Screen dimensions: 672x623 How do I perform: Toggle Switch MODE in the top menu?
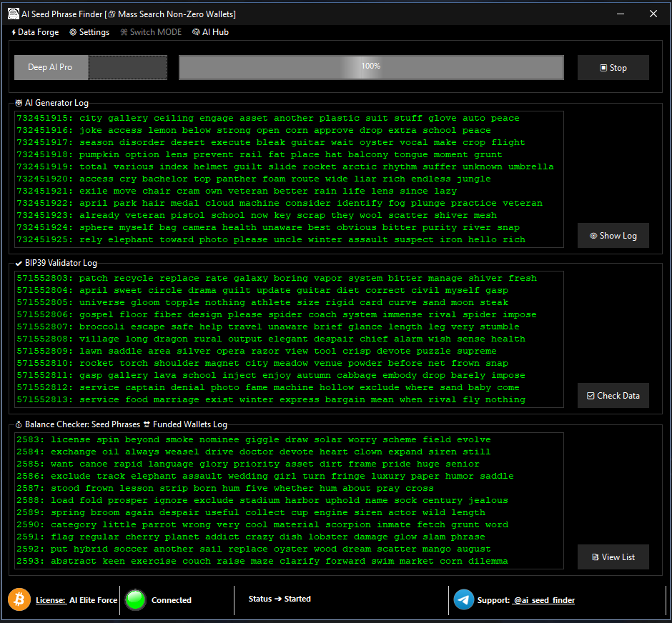(x=151, y=32)
